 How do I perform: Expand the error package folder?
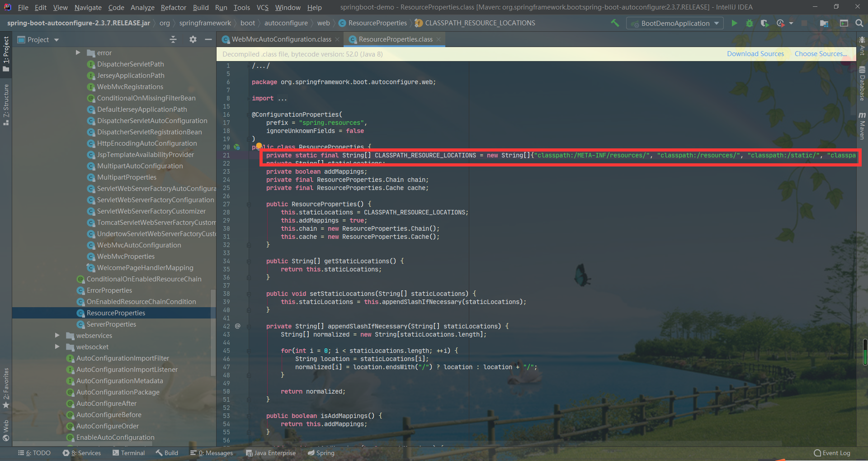click(x=78, y=52)
